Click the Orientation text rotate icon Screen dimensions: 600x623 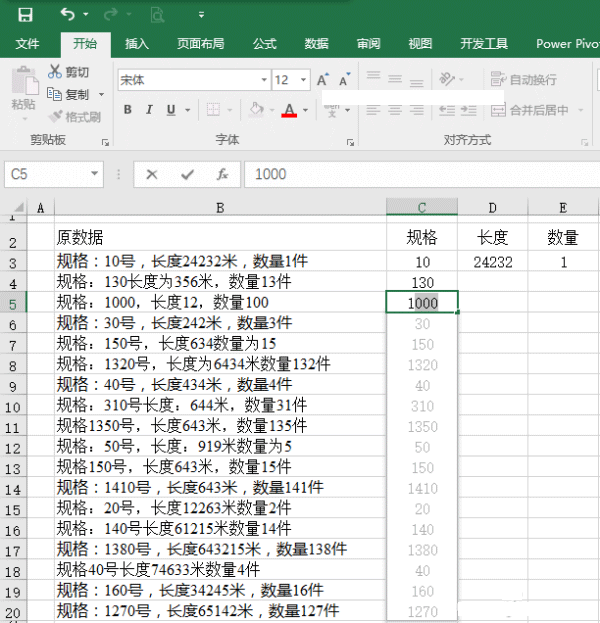point(447,79)
